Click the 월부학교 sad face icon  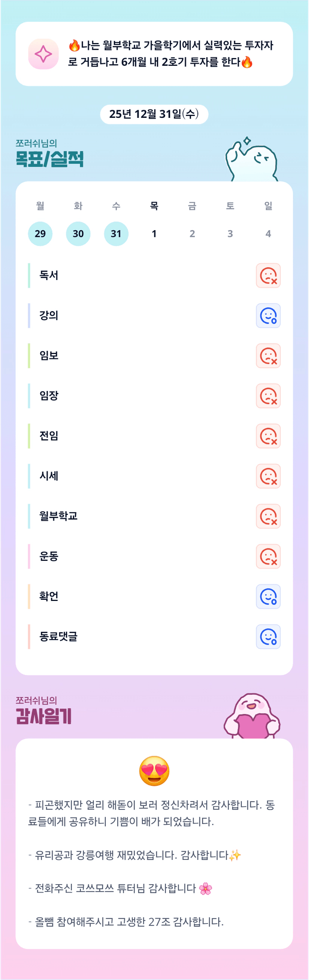tap(268, 516)
